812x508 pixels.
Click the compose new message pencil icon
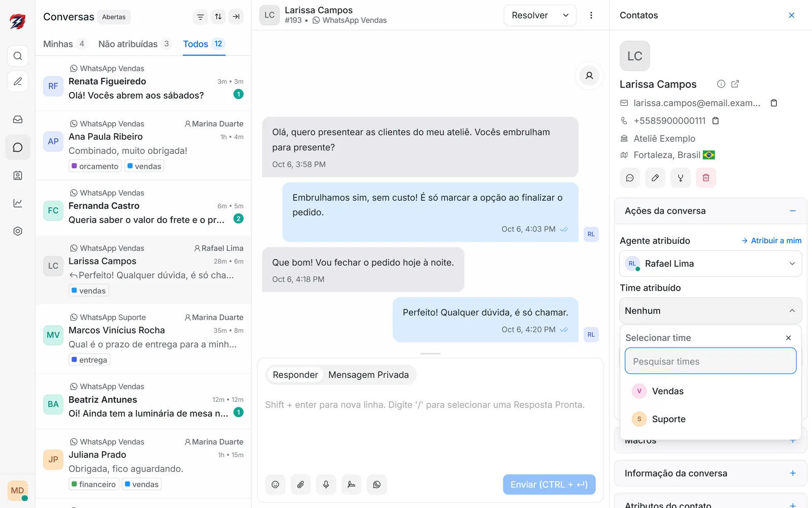[18, 81]
